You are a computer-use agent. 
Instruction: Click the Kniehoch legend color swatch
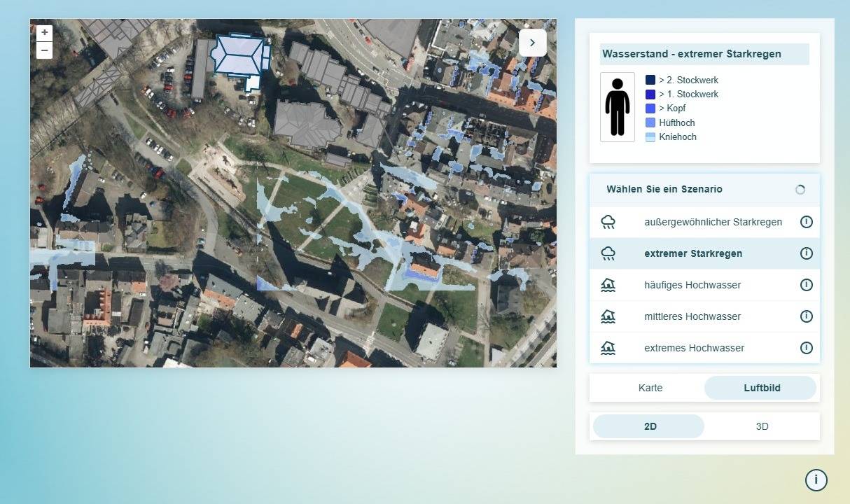pos(650,137)
